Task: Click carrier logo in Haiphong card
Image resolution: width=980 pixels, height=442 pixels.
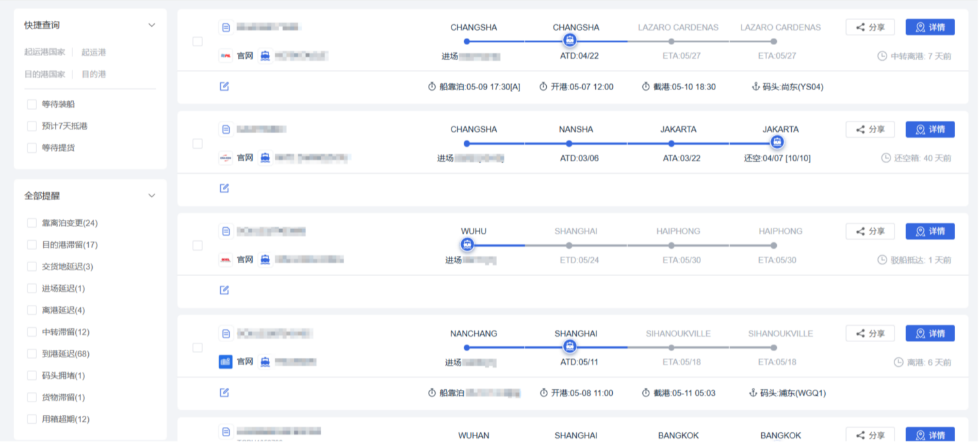Action: click(225, 260)
